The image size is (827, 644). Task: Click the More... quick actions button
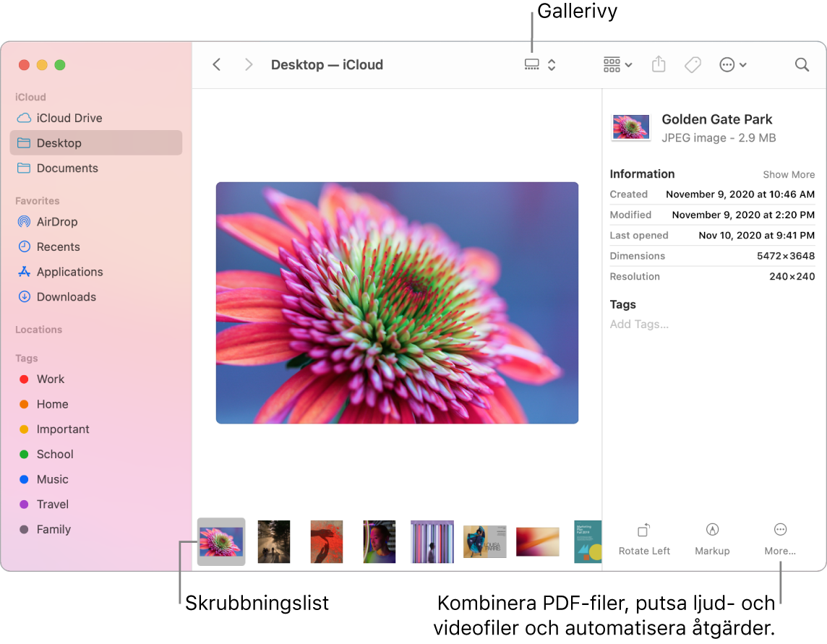click(x=780, y=539)
